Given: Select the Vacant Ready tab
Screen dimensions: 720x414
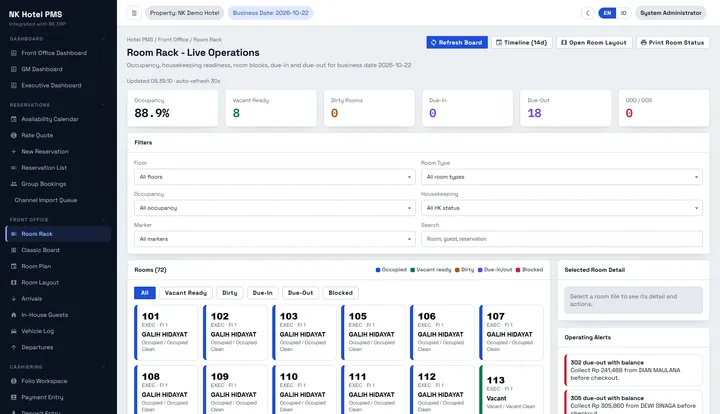Looking at the screenshot, I should click(x=186, y=293).
